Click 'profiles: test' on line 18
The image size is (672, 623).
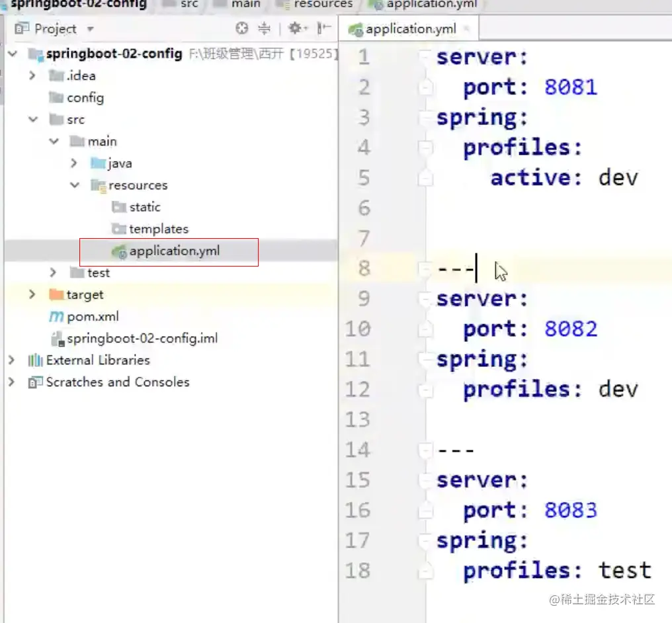click(558, 571)
